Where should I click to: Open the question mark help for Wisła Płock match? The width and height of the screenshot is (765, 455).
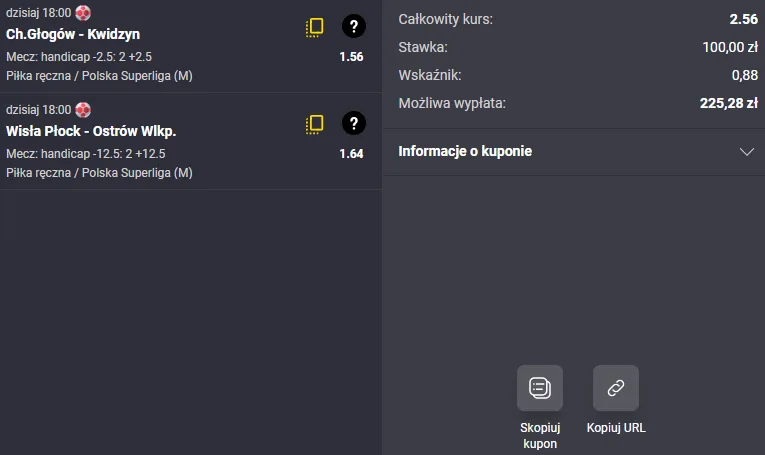point(353,123)
